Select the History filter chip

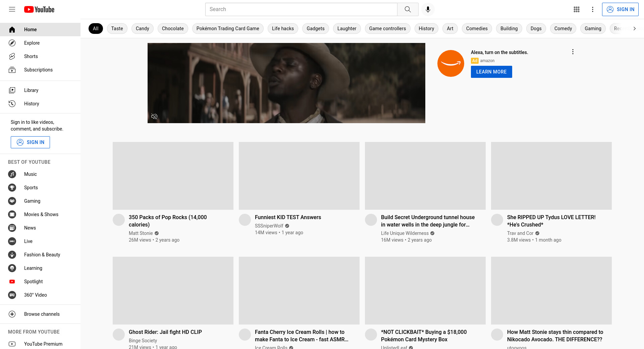tap(426, 29)
